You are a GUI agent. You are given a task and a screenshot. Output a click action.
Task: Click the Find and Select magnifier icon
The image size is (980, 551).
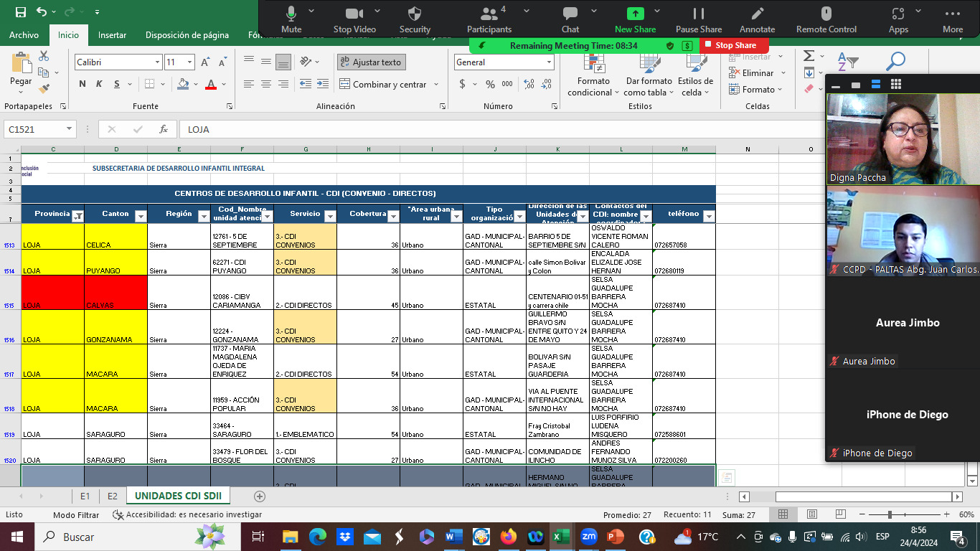click(895, 62)
